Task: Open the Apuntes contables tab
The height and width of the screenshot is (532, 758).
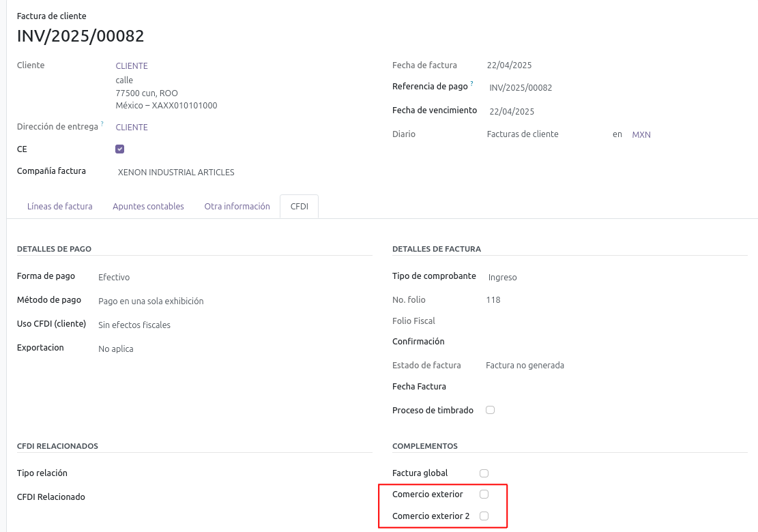Action: (x=148, y=207)
